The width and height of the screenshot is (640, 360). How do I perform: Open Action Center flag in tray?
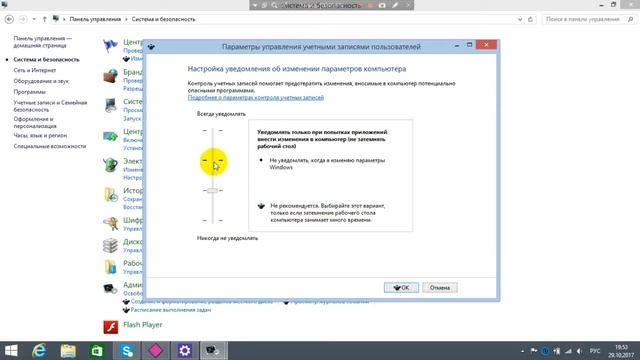click(534, 351)
